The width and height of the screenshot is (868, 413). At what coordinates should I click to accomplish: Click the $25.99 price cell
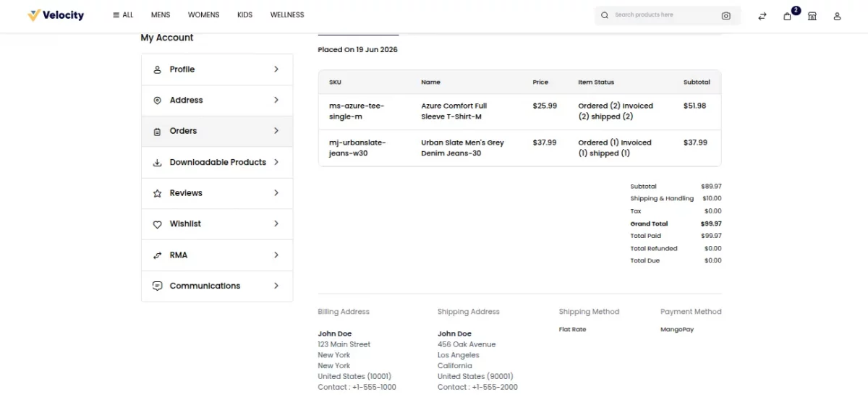pos(545,106)
